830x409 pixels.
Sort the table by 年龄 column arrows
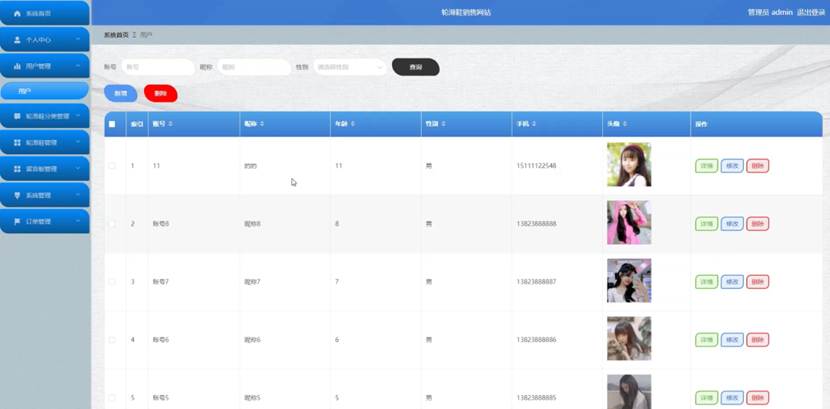coord(353,124)
